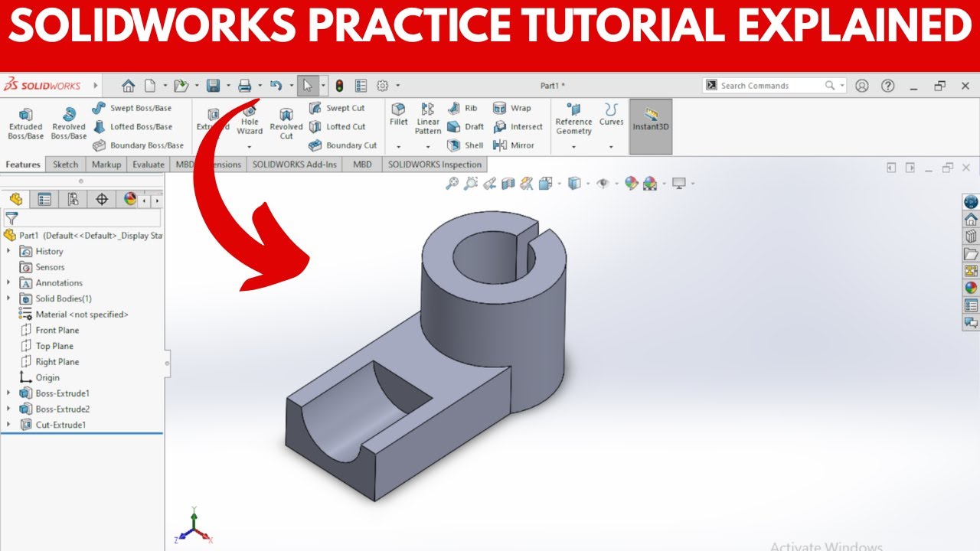Screen dimensions: 980x551
Task: Select the Revolved Boss/Base tool
Action: [x=69, y=122]
